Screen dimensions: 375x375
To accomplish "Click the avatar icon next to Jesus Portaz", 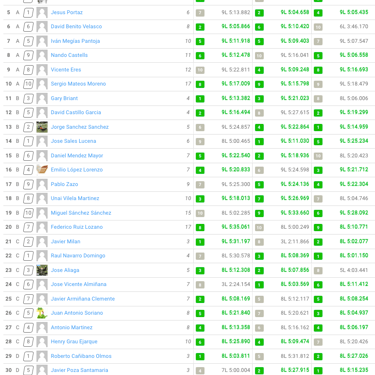I will point(42,13).
